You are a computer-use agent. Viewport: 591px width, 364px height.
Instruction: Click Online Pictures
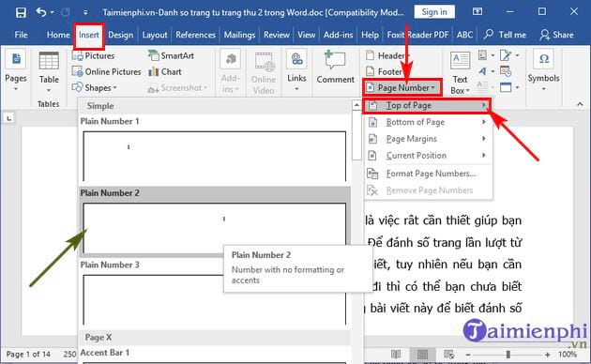106,71
